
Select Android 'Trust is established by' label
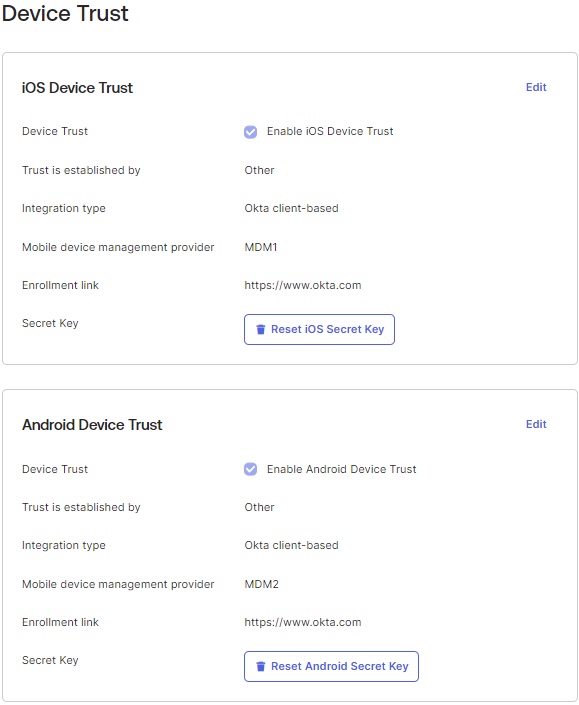point(81,507)
